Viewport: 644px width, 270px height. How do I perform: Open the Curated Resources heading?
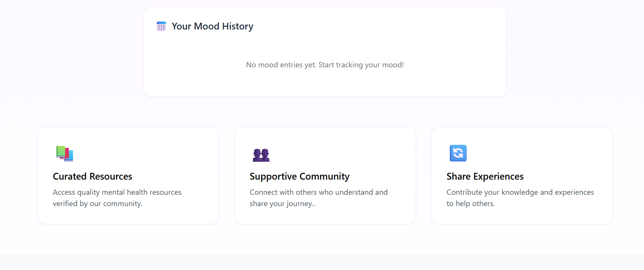coord(92,177)
